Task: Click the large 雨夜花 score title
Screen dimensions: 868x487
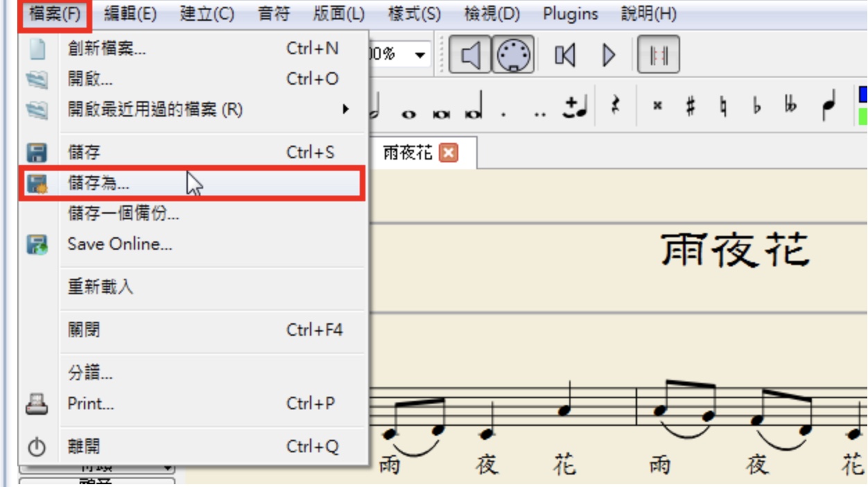Action: click(735, 250)
